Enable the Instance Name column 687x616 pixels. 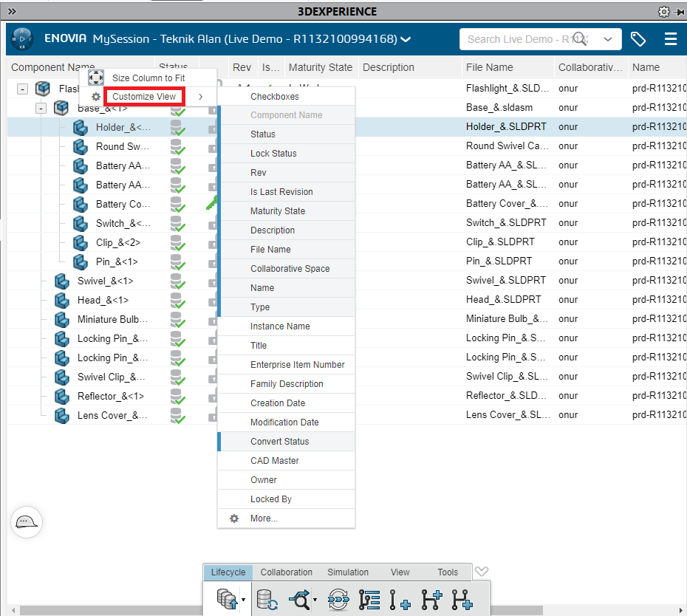click(280, 326)
